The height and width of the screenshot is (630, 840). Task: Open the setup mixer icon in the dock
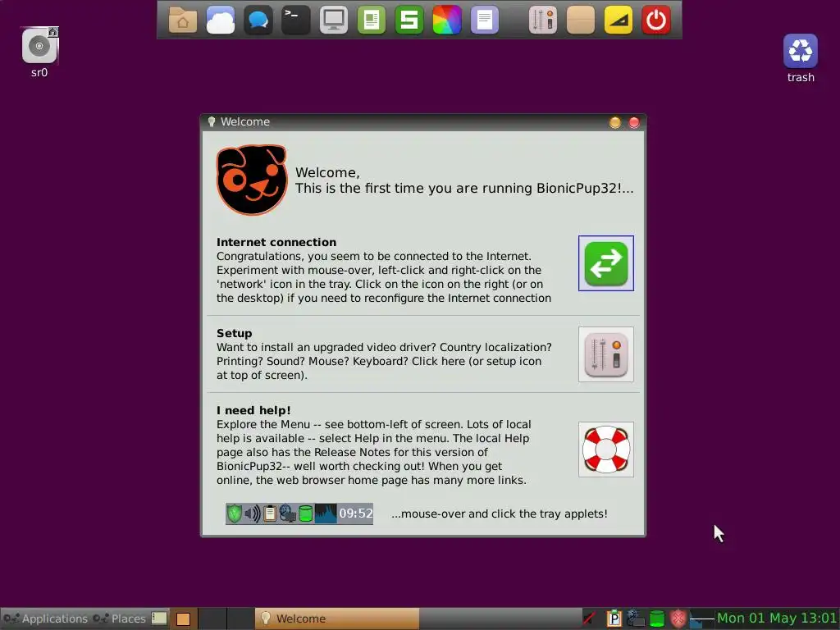click(543, 21)
